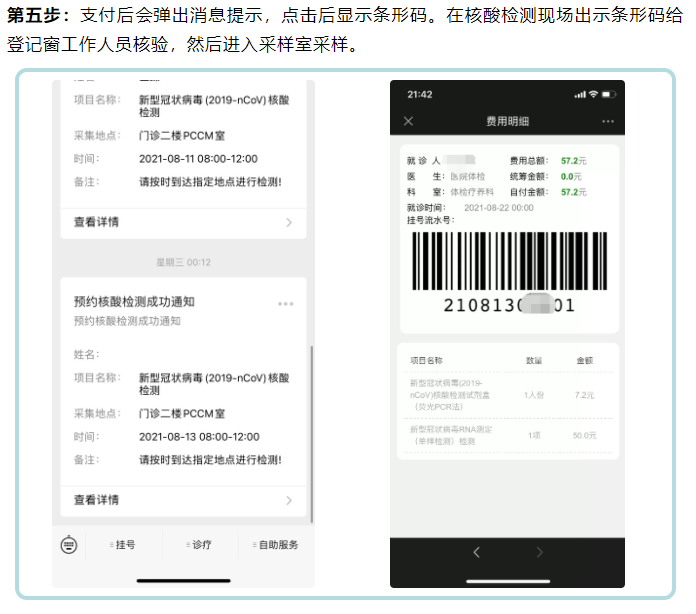Open the more options dots in 费用明细 header
The width and height of the screenshot is (696, 614).
[608, 121]
